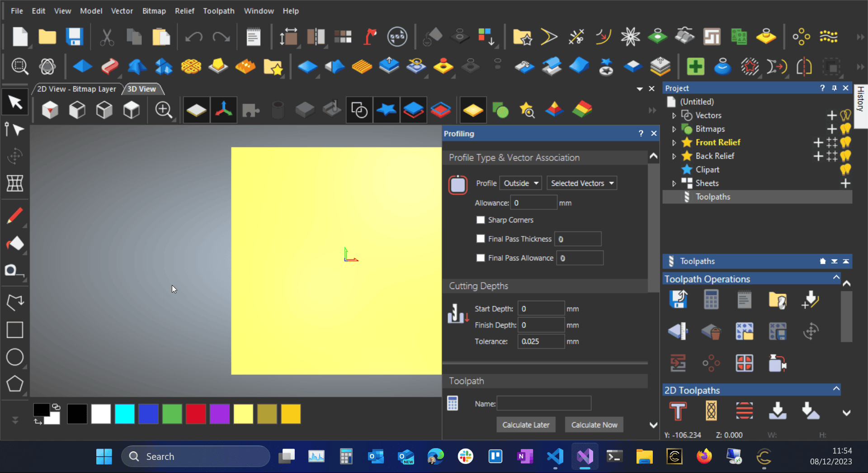868x473 pixels.
Task: Select the arrow selection tool
Action: coord(15,103)
